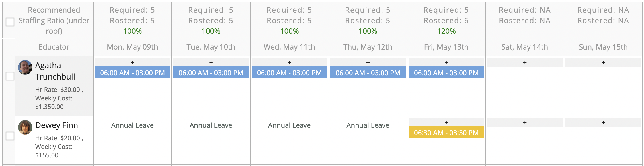644x166 pixels.
Task: Click Agatha's Tuesday 06:00 AM shift block
Action: point(211,72)
